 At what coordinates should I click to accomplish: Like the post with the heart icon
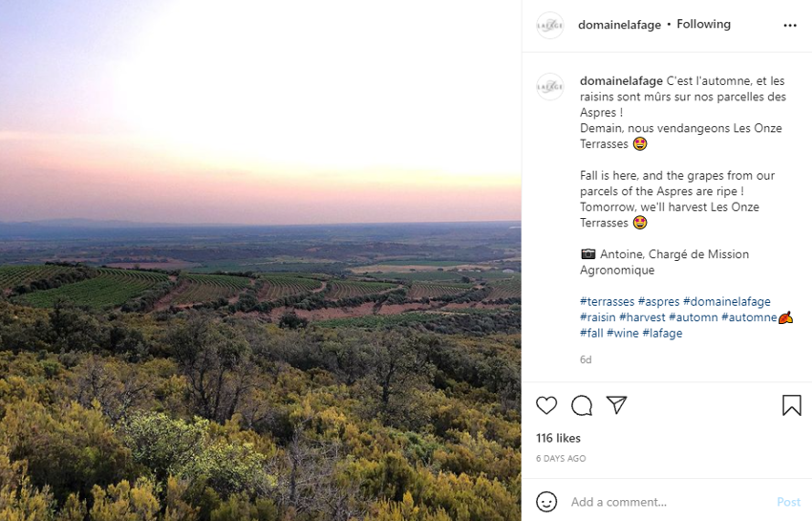point(546,405)
